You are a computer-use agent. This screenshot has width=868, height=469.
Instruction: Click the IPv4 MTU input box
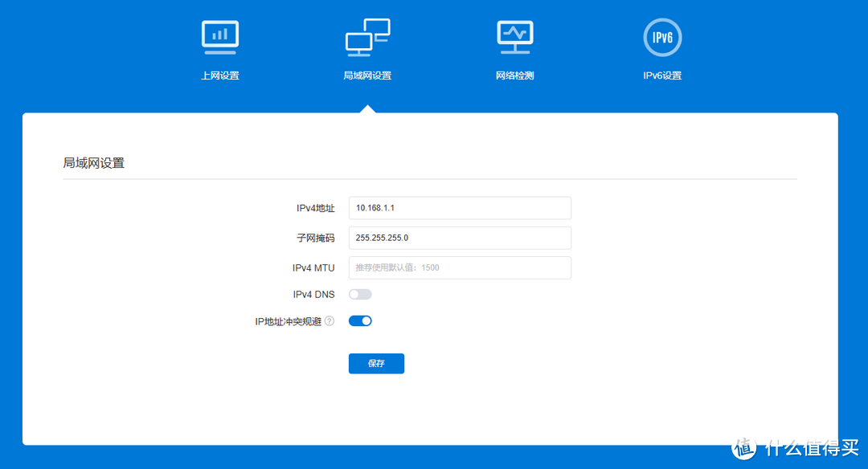tap(460, 267)
